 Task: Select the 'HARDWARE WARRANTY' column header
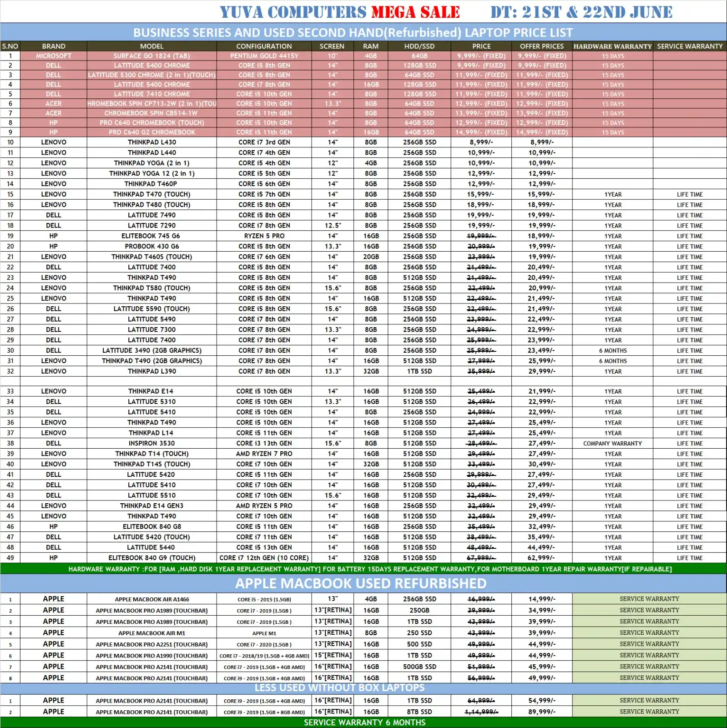pos(613,46)
